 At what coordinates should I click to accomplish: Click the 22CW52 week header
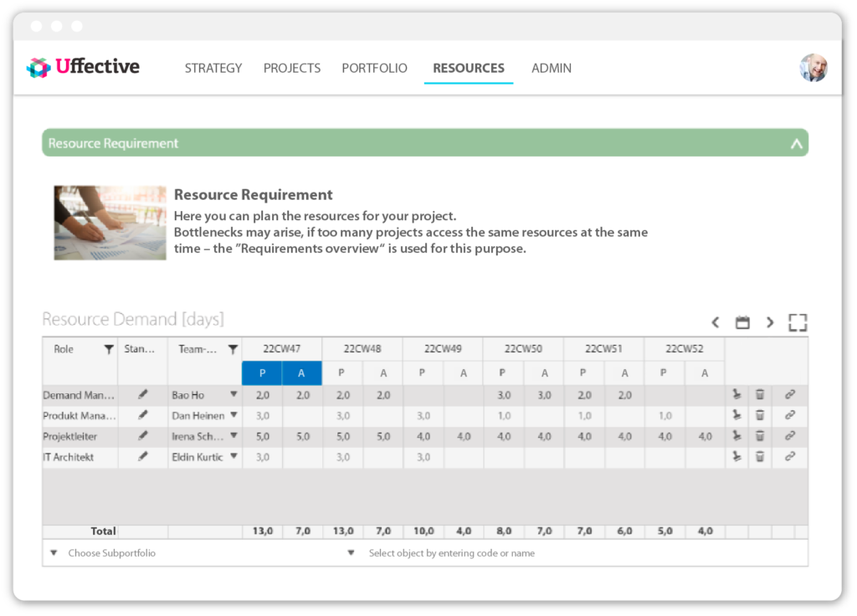[685, 349]
